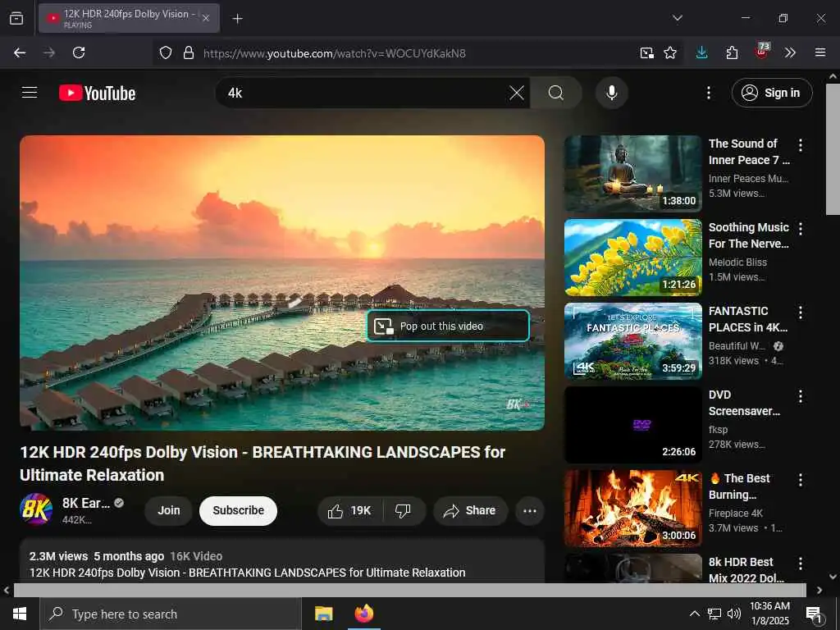Open picture-in-picture icon in address bar
This screenshot has height=630, width=840.
pyautogui.click(x=646, y=52)
